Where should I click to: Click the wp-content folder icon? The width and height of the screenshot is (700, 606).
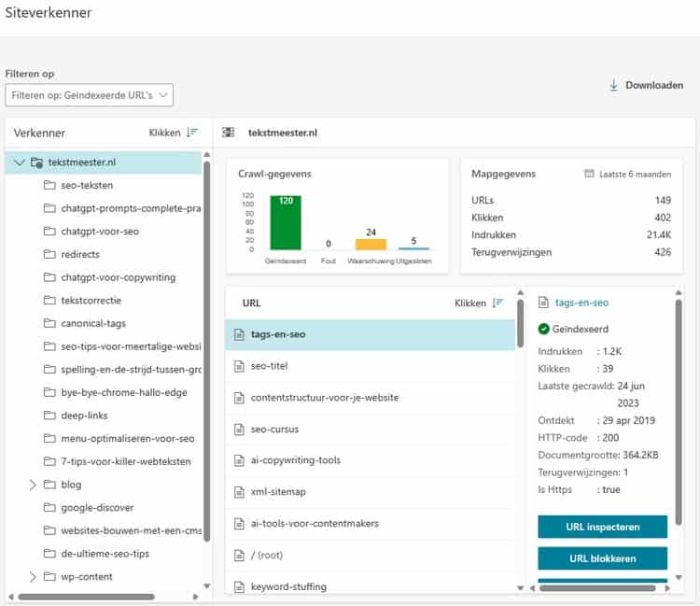pos(49,576)
